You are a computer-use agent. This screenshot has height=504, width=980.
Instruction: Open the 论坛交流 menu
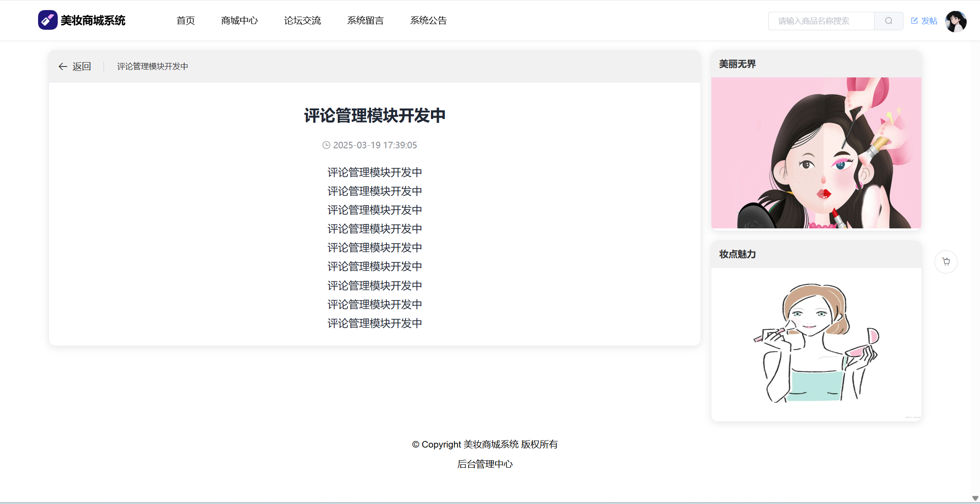tap(302, 21)
